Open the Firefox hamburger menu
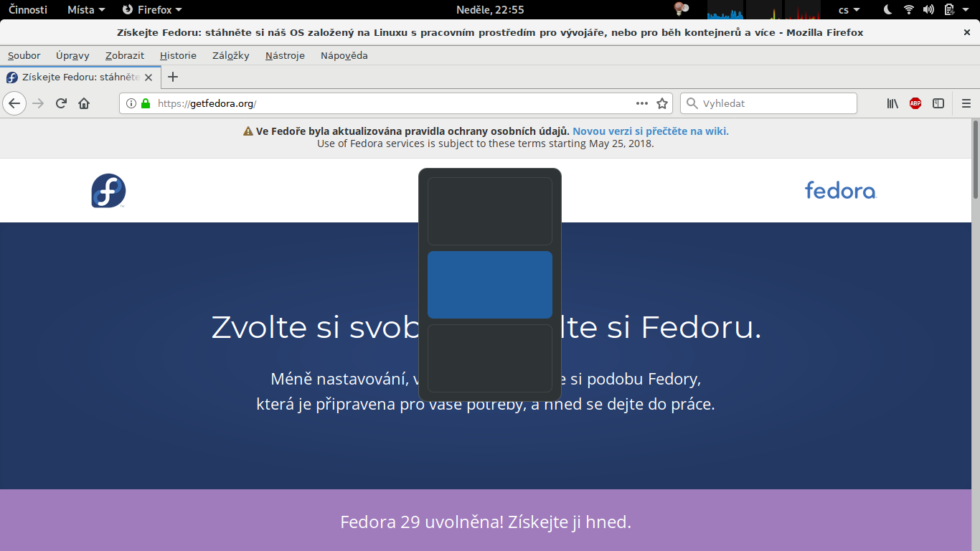This screenshot has height=551, width=980. point(966,103)
